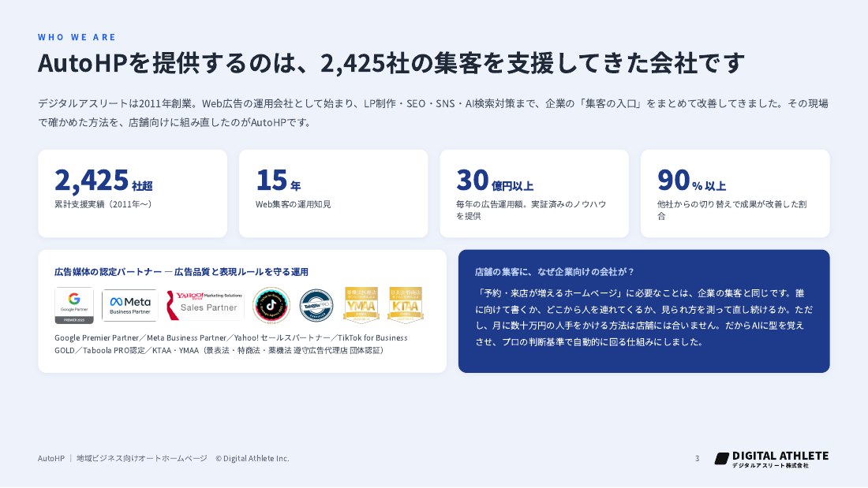Click the '広告媒体の認定パートナー' heading
This screenshot has height=488, width=868.
pos(181,272)
